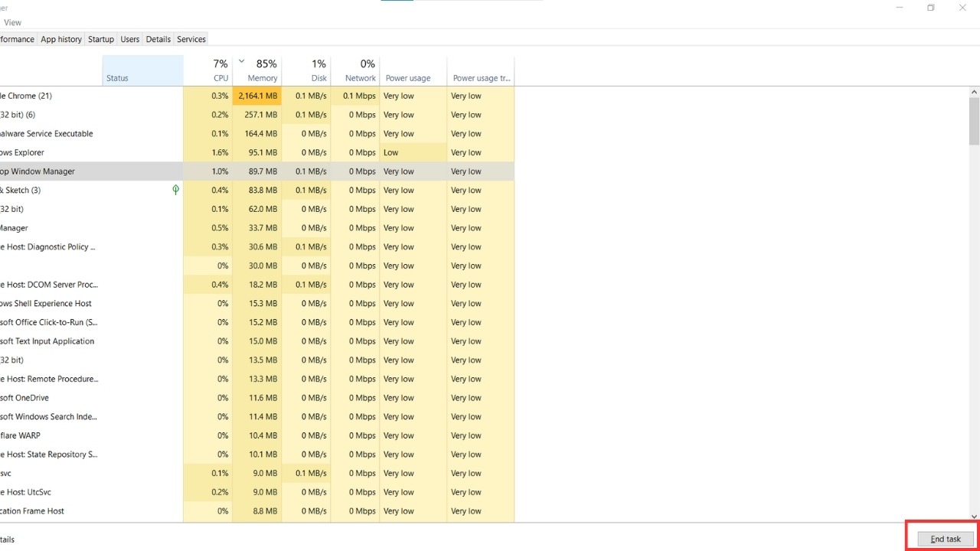Select the Malware Service Executable row
Image resolution: width=980 pixels, height=551 pixels.
(x=257, y=133)
